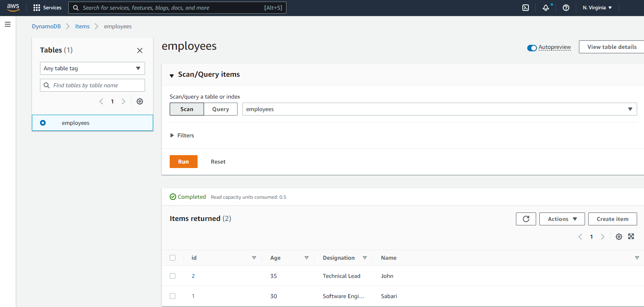The image size is (644, 307).
Task: Open the N. Virginia region selector
Action: 597,8
